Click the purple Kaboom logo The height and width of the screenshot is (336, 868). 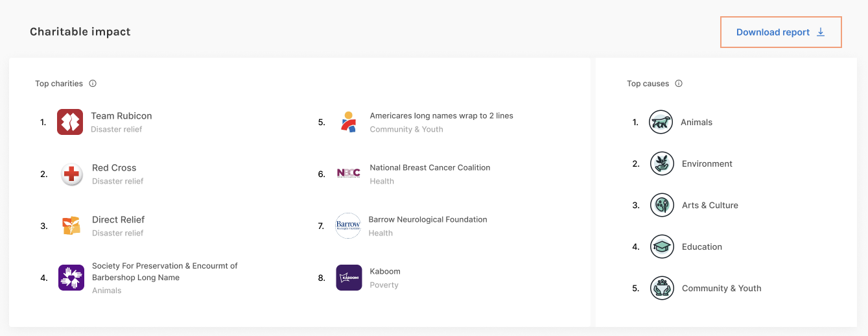point(349,278)
